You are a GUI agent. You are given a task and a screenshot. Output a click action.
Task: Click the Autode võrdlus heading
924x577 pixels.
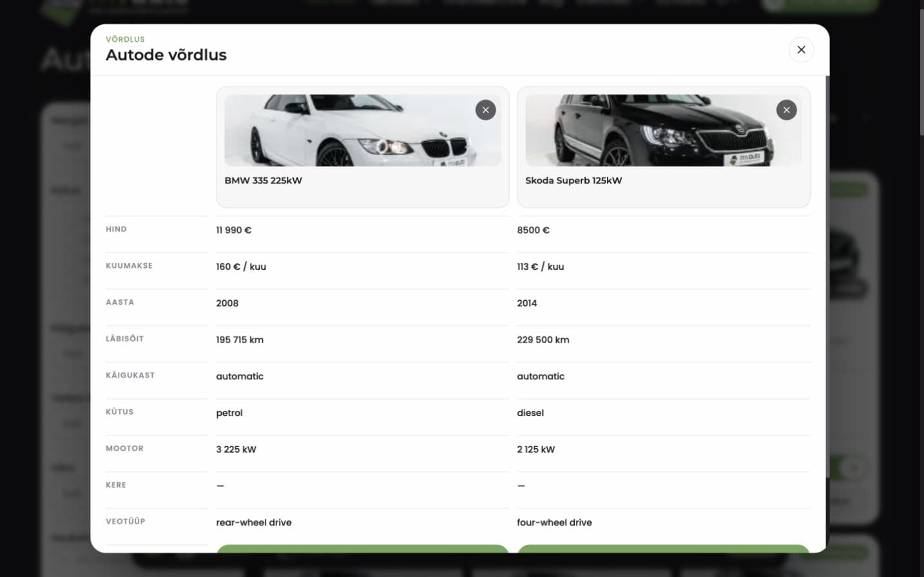[x=166, y=55]
